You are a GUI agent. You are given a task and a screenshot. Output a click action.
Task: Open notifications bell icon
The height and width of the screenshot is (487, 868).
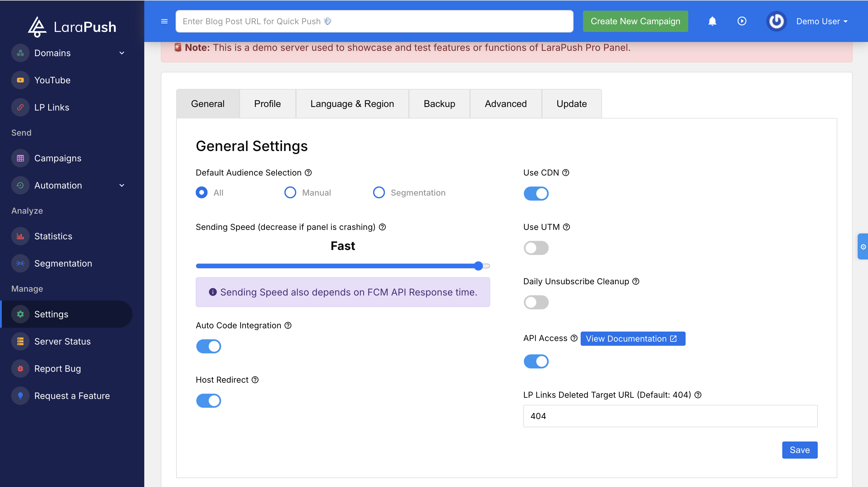712,21
